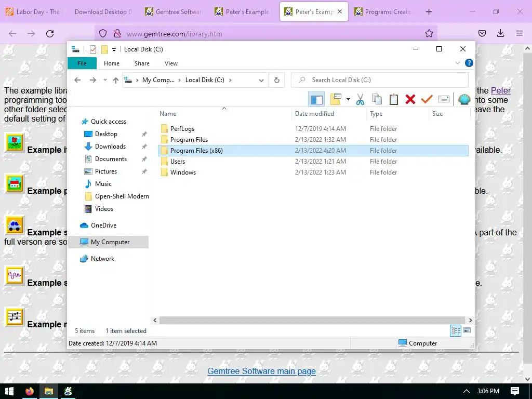Image resolution: width=532 pixels, height=399 pixels.
Task: Sort by Size column header
Action: (449, 114)
